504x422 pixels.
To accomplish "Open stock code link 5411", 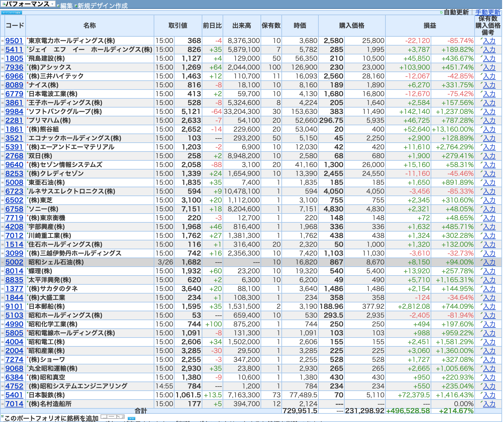I will point(14,50).
